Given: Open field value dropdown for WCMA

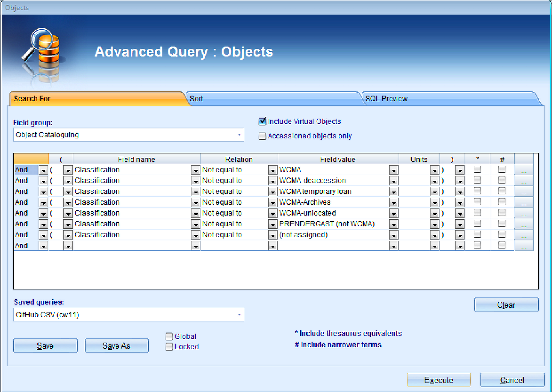Looking at the screenshot, I should (393, 170).
